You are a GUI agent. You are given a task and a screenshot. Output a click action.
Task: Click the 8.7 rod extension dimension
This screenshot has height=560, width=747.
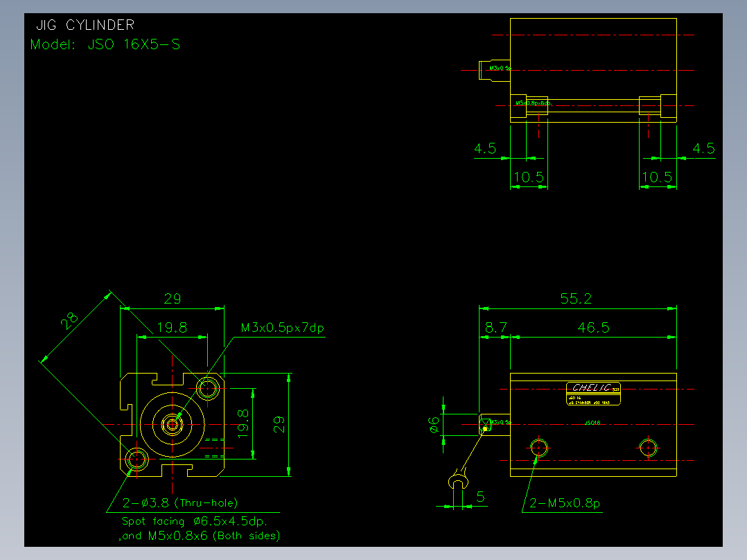point(496,327)
